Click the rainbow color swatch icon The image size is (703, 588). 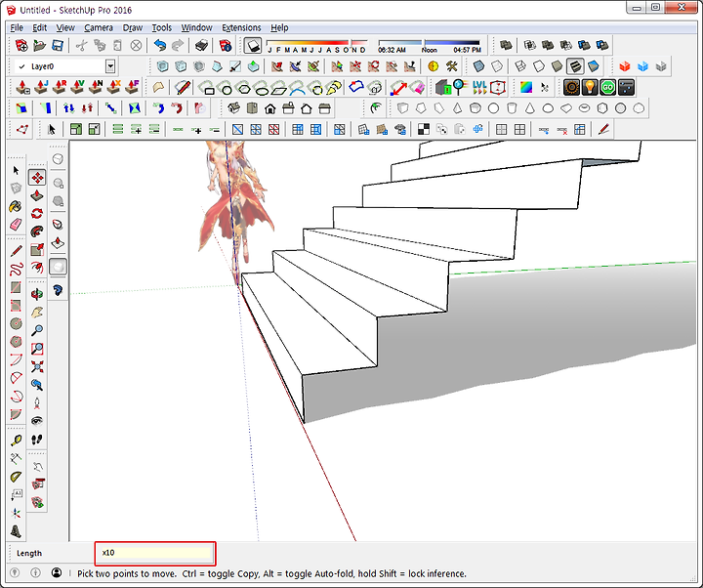click(526, 88)
